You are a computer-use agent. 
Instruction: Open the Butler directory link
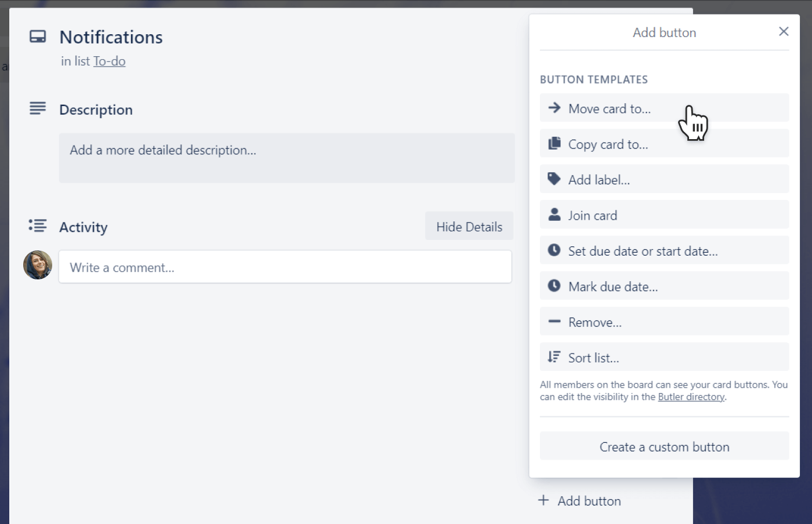click(691, 397)
